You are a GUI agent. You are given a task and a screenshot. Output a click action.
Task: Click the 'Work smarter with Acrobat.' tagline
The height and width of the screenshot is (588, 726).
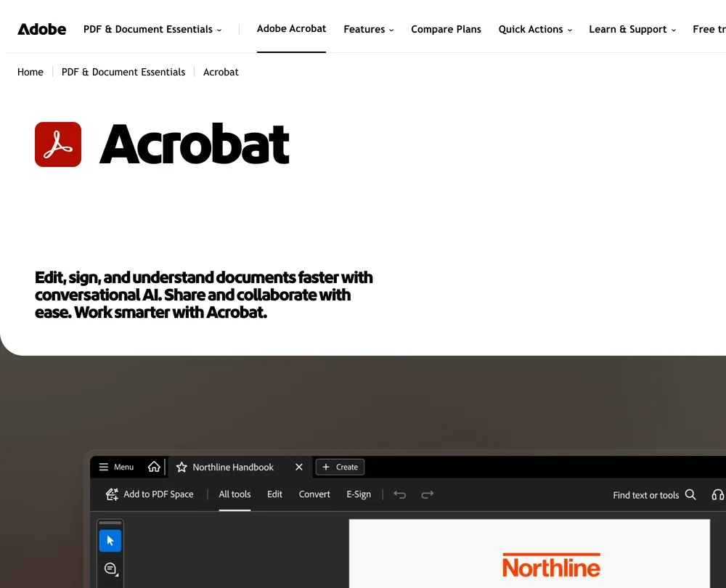(171, 313)
